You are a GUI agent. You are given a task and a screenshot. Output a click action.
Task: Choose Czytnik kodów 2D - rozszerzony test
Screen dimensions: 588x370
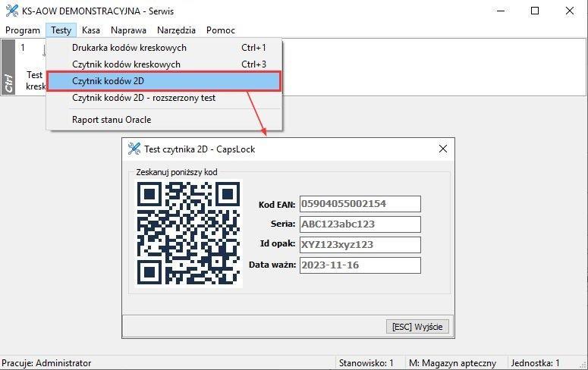[164, 98]
